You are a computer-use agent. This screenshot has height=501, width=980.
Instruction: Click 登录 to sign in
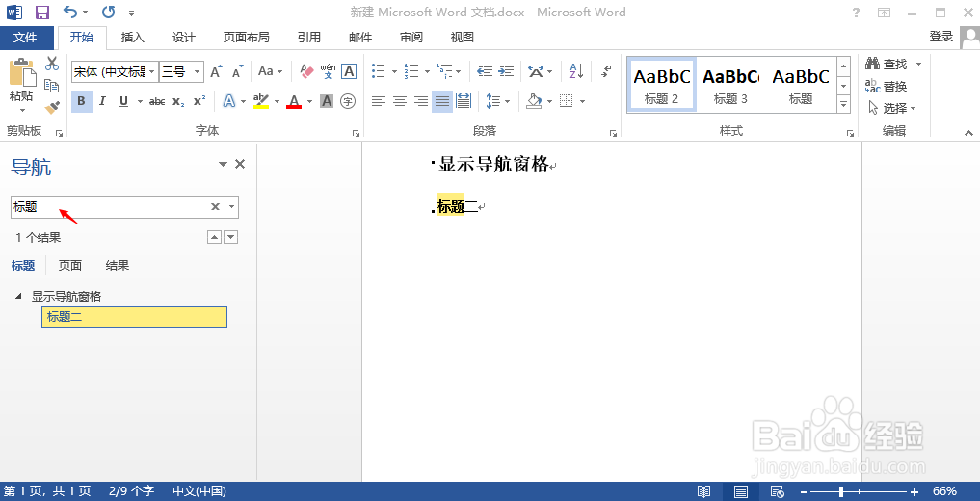[941, 37]
